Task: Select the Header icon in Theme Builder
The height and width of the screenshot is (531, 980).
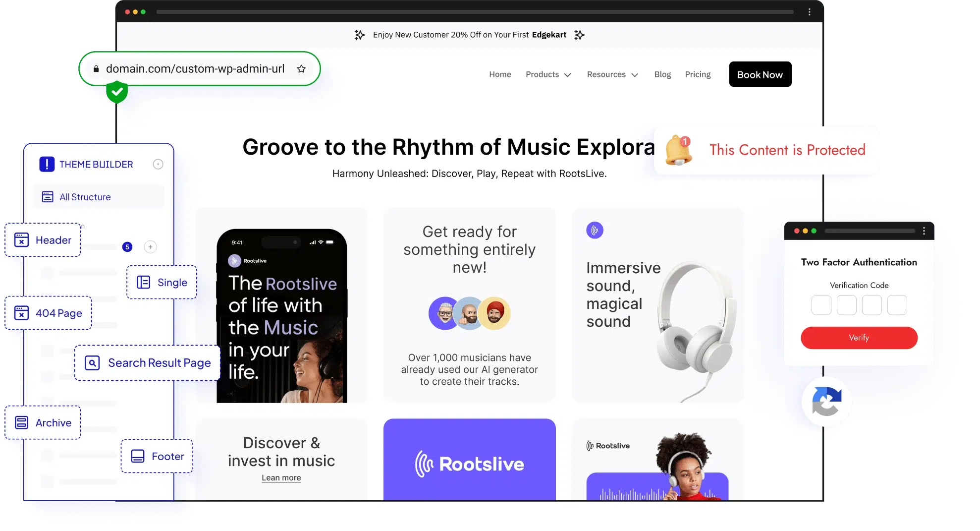Action: point(21,240)
